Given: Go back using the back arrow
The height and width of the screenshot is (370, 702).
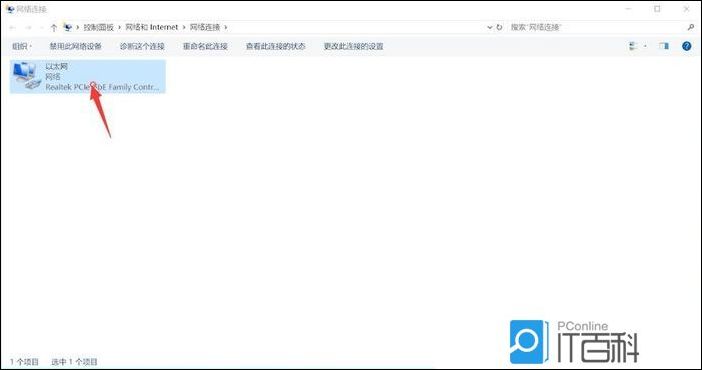Looking at the screenshot, I should click(x=13, y=28).
